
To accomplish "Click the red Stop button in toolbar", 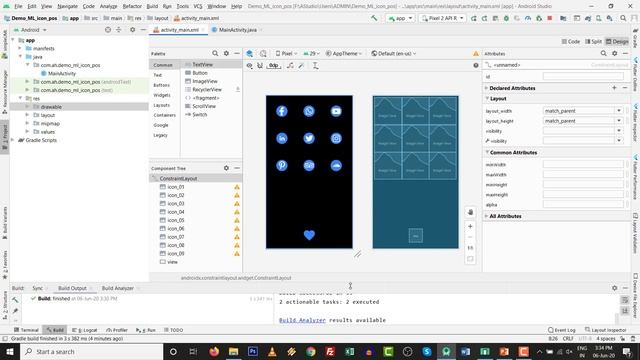I will coord(550,18).
